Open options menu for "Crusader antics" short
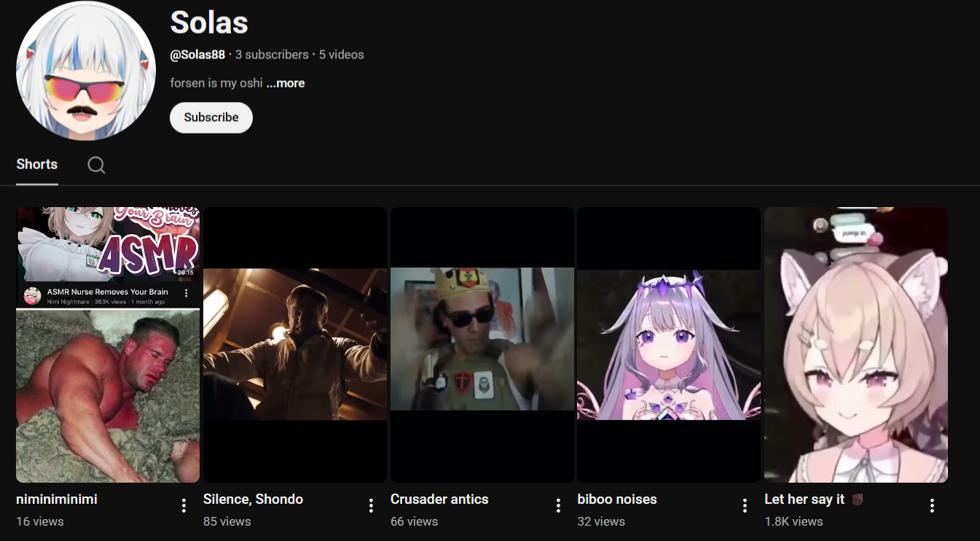980x541 pixels. pyautogui.click(x=558, y=505)
